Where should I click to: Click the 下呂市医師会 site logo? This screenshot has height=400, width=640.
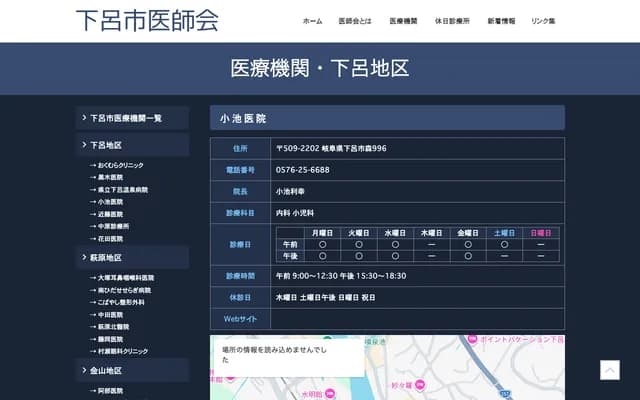pyautogui.click(x=147, y=21)
